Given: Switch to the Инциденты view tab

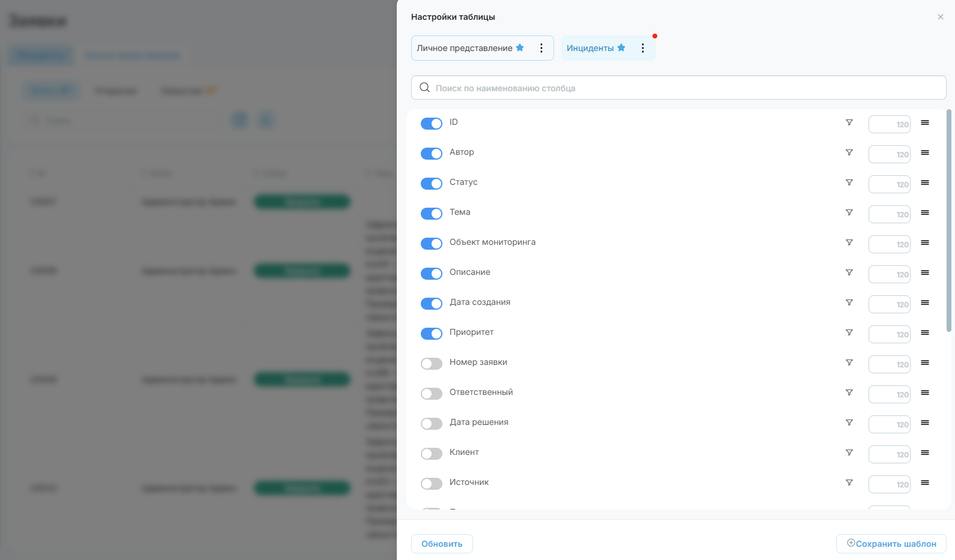Looking at the screenshot, I should pos(590,48).
